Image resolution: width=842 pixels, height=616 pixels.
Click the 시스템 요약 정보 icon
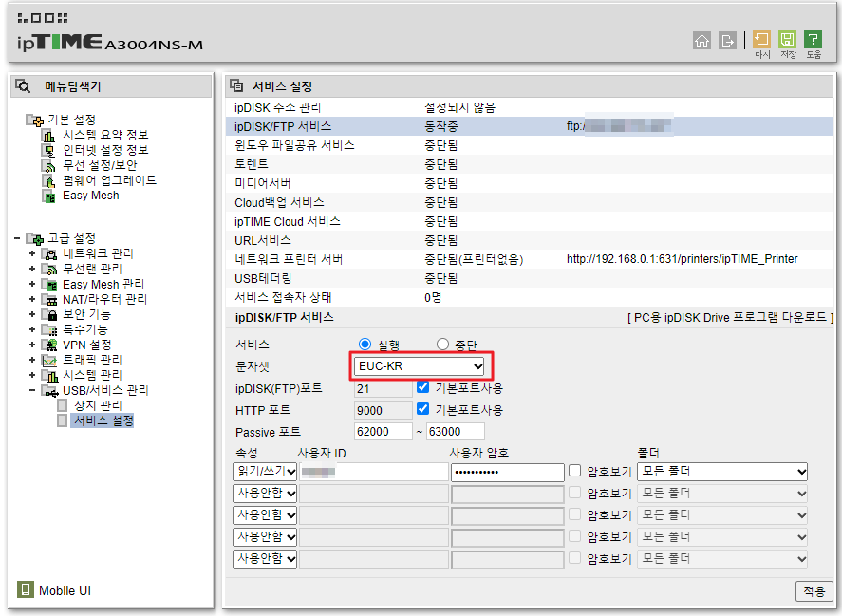coord(48,136)
